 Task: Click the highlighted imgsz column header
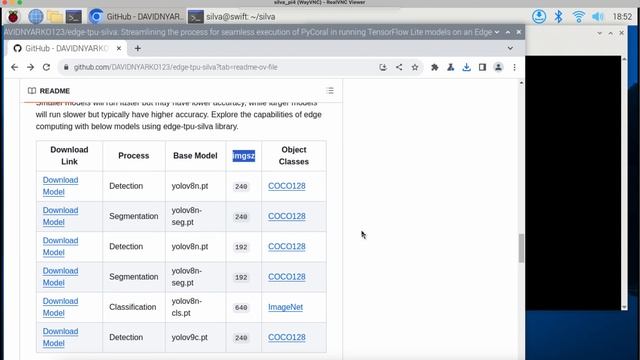tap(244, 156)
